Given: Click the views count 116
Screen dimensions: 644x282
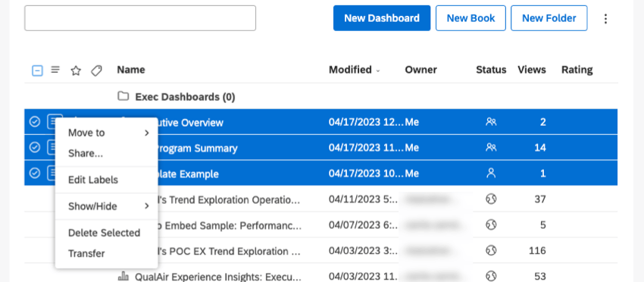Looking at the screenshot, I should coord(538,251).
